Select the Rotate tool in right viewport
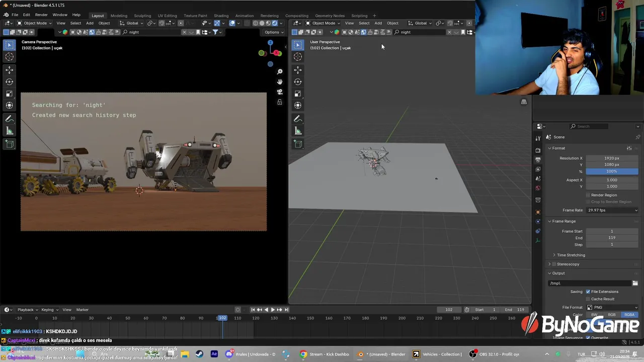 (x=298, y=81)
